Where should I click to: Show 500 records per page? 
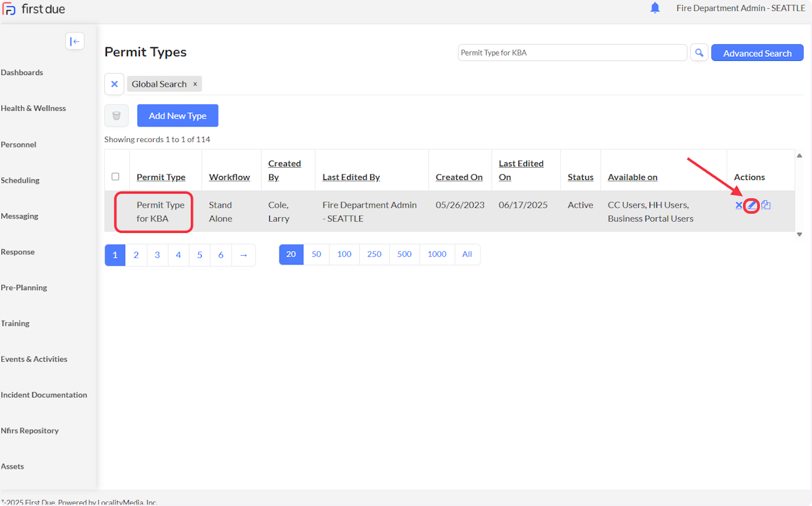tap(405, 254)
